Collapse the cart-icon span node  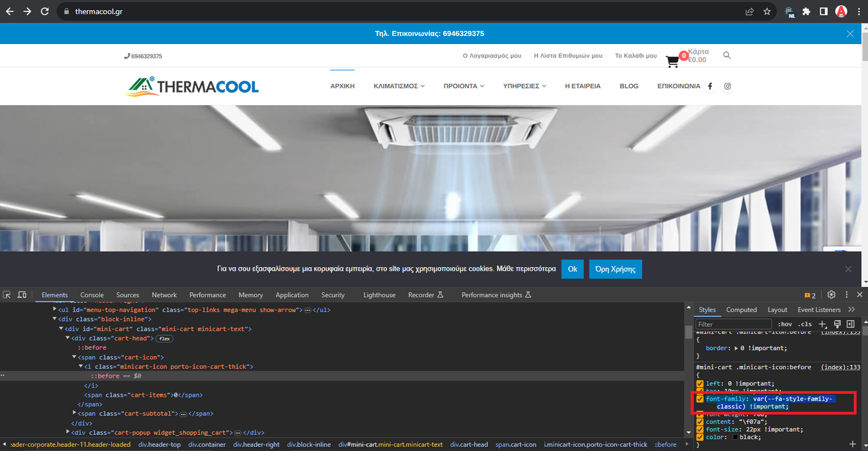75,357
